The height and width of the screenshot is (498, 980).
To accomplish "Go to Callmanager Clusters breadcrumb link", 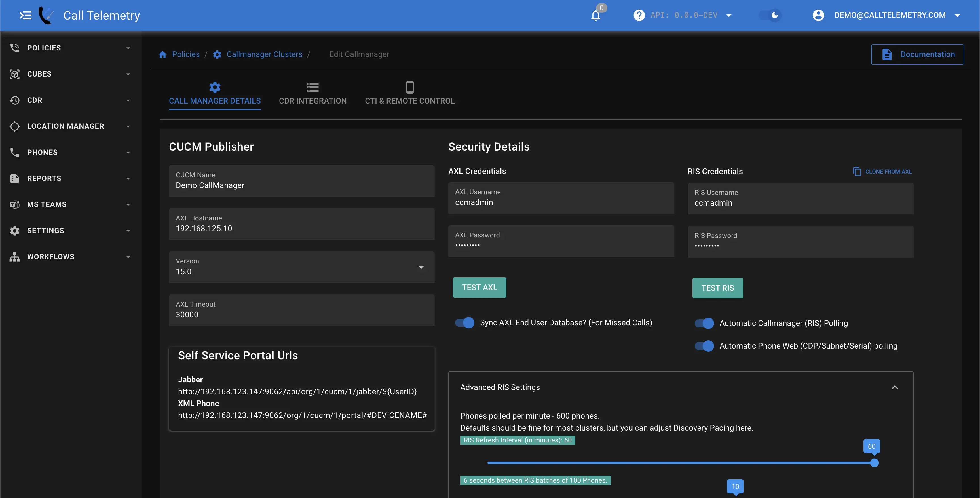I will [264, 54].
